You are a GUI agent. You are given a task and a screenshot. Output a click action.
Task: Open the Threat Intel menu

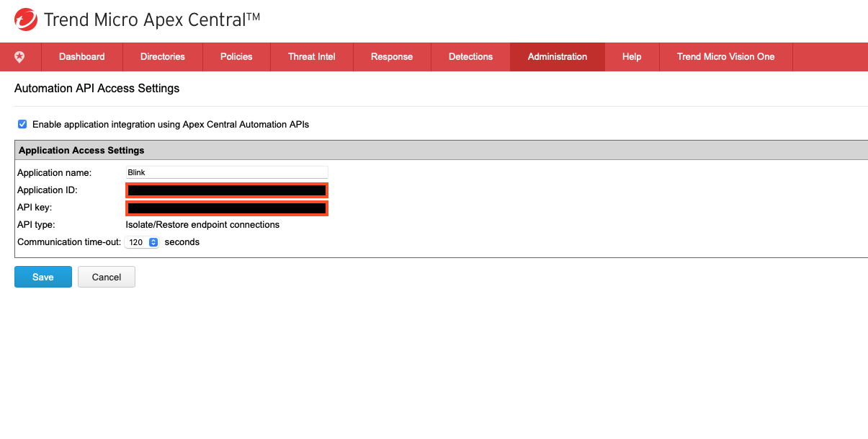312,56
